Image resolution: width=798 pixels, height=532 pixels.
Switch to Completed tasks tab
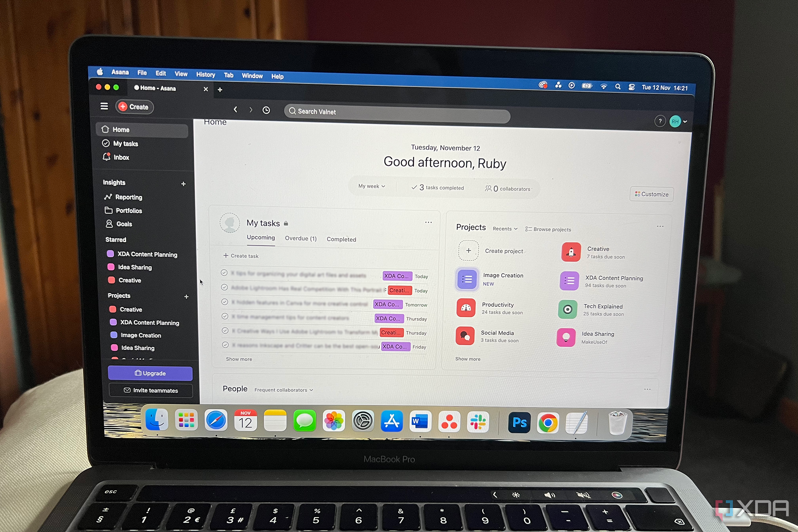point(341,238)
